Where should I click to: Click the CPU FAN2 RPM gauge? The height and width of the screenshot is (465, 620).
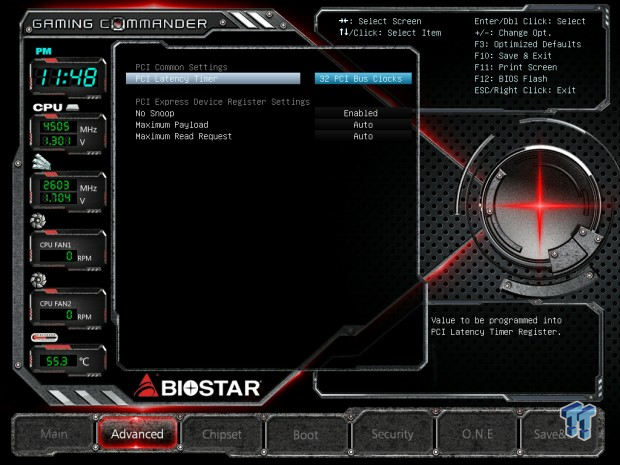68,309
